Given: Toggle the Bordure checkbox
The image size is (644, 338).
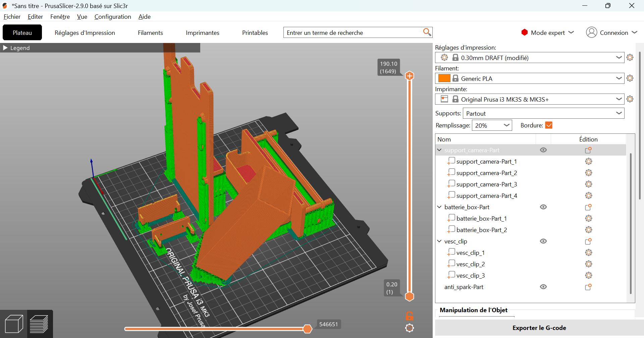Looking at the screenshot, I should [549, 125].
